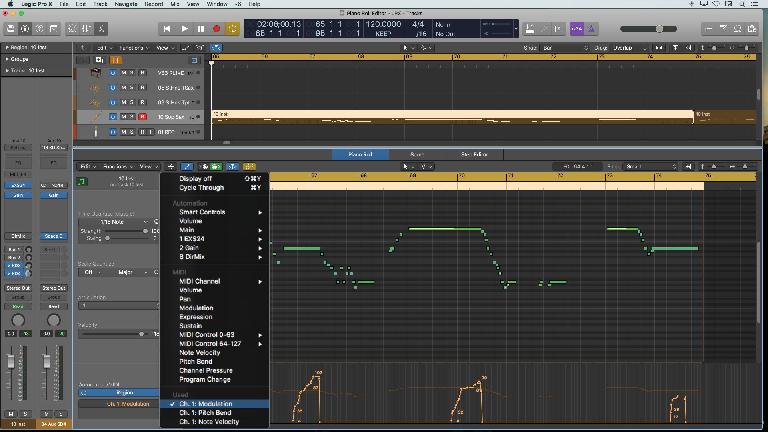Select the Piano Roll editor tab

(x=360, y=154)
